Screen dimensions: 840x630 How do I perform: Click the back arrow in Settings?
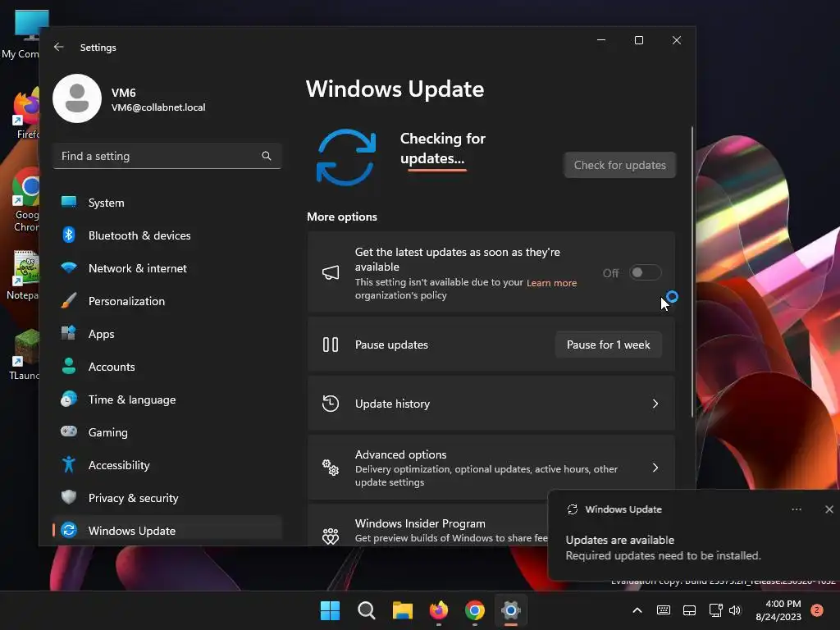point(59,47)
